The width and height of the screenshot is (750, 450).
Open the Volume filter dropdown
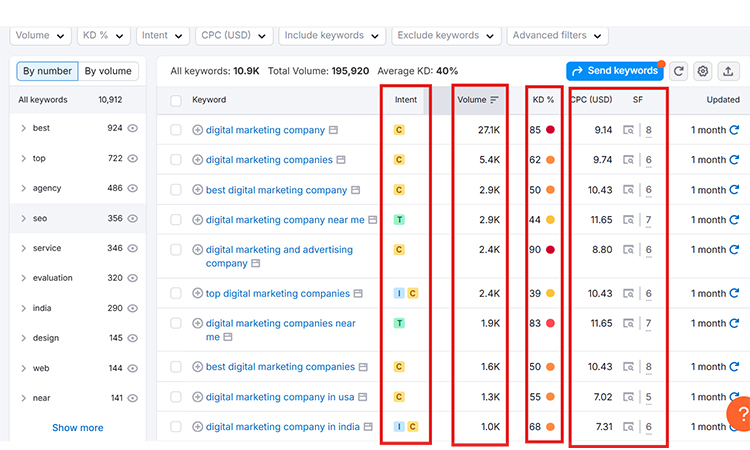tap(40, 36)
